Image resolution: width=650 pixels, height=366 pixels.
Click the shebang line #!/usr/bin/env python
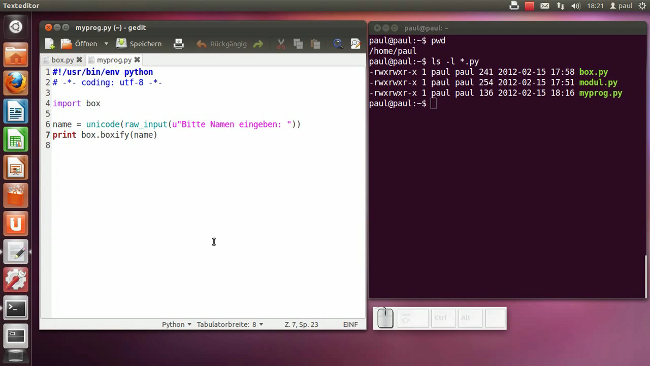click(103, 72)
